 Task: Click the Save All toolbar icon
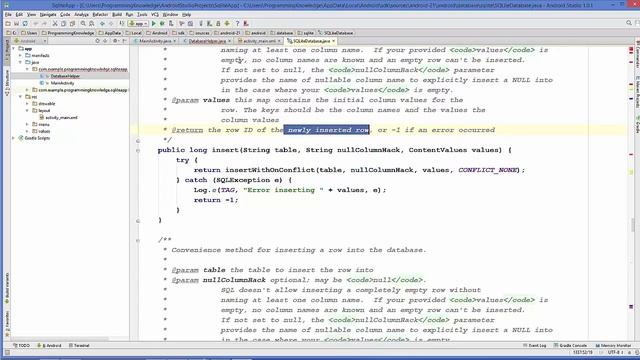[16, 24]
